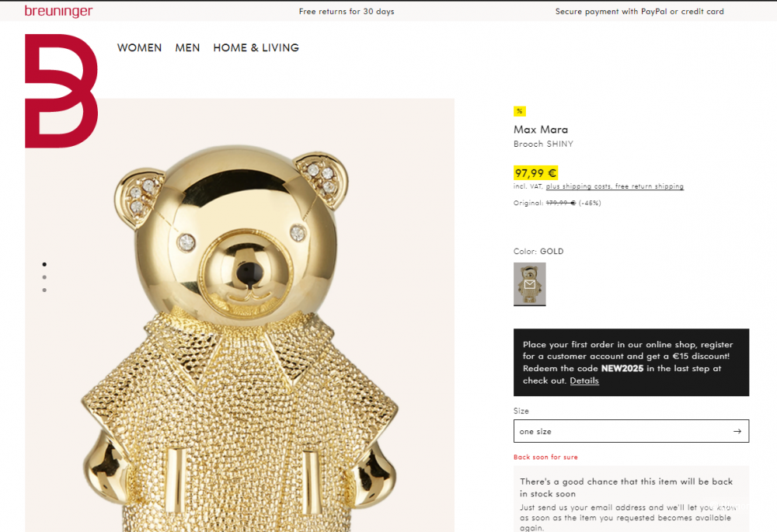Screen dimensions: 777x532
Task: Visit the Max Mara brand link
Action: click(541, 130)
